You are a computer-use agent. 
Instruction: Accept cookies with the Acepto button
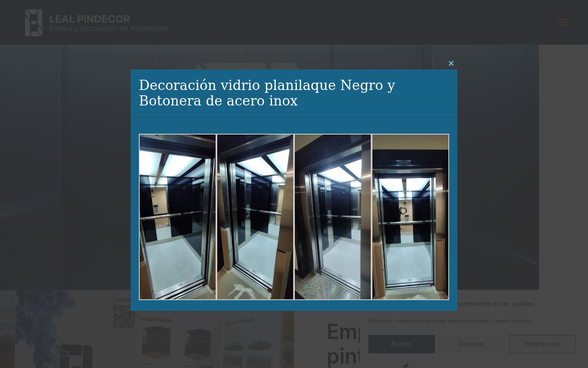pos(401,344)
